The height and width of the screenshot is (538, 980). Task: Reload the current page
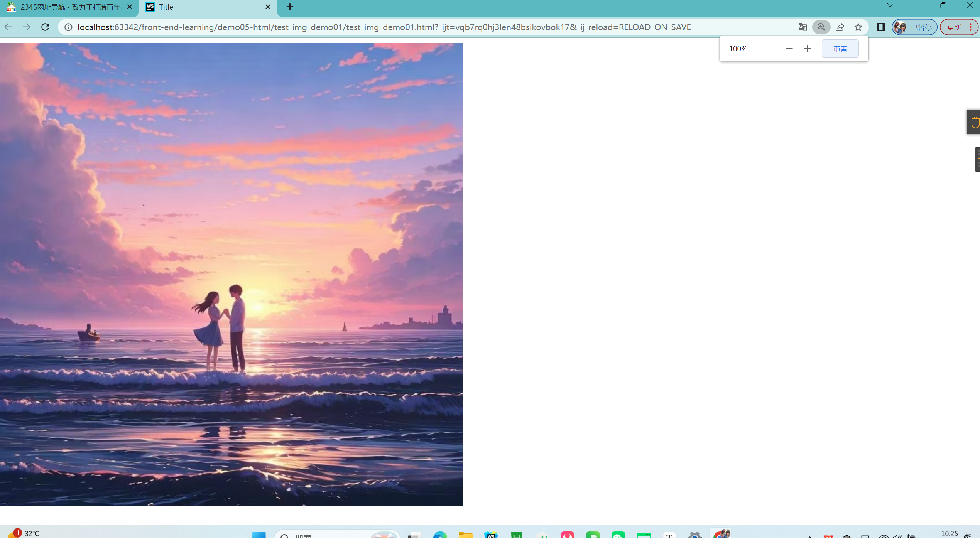coord(46,27)
